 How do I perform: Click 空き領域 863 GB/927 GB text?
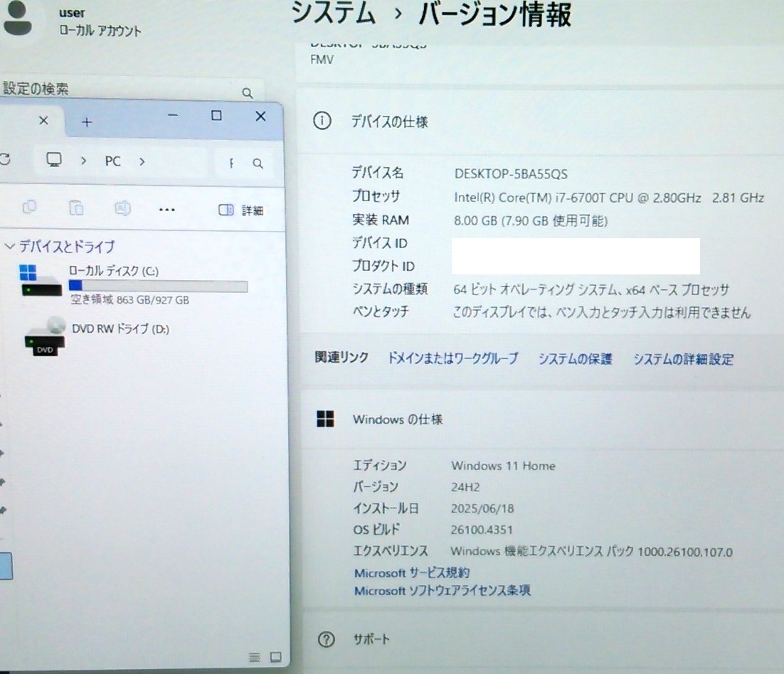pos(130,300)
